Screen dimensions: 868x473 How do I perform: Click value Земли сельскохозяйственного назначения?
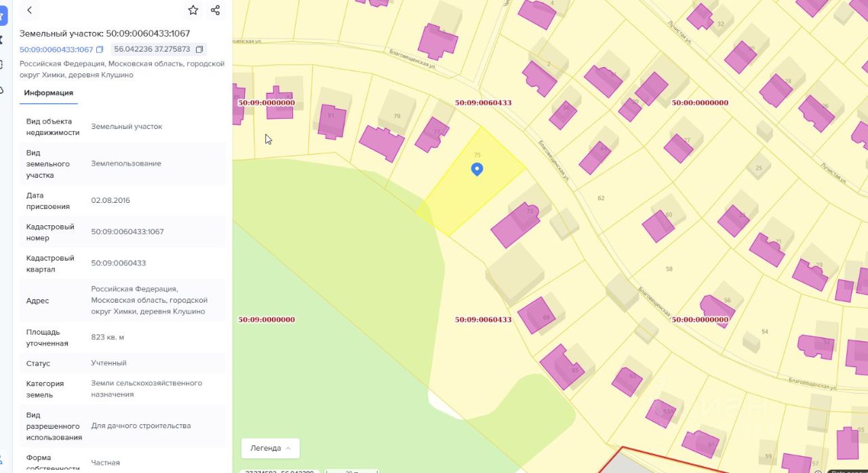[146, 389]
